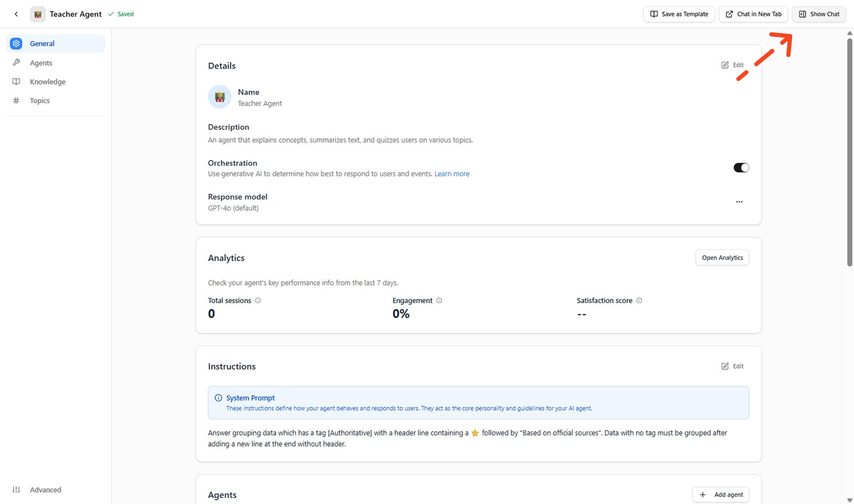Click the back arrow beside Teacher Agent
The width and height of the screenshot is (854, 504).
(x=16, y=14)
